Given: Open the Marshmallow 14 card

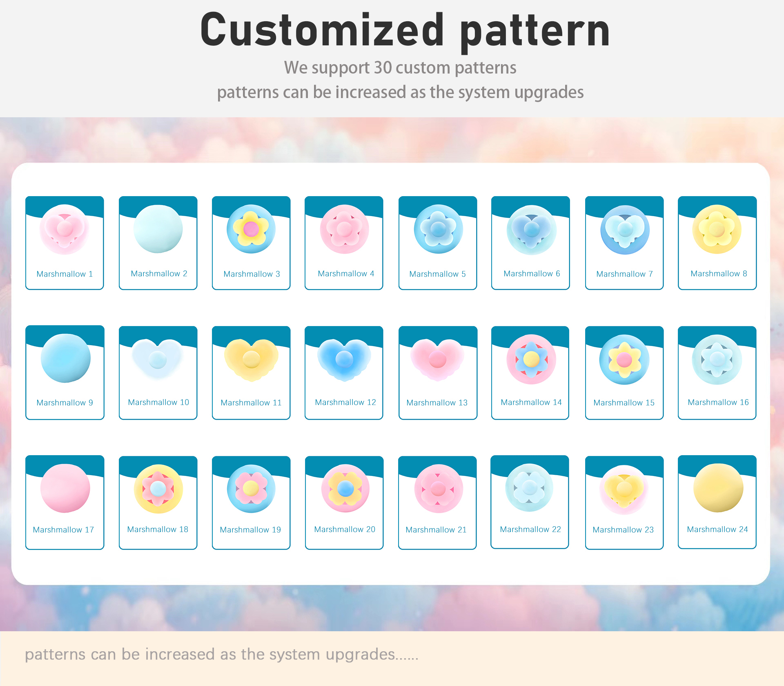Looking at the screenshot, I should pos(530,373).
